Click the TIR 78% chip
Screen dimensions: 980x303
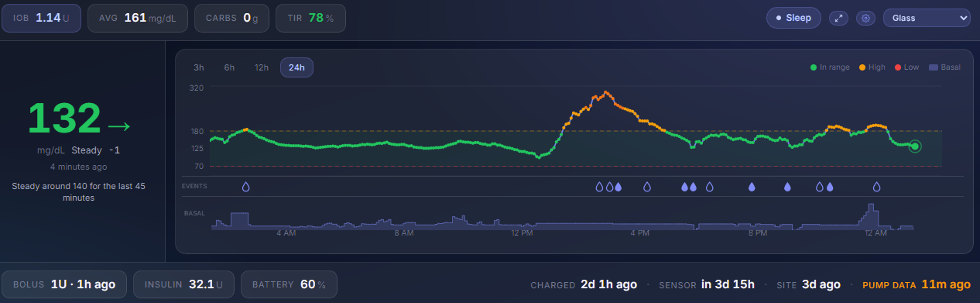coord(310,18)
